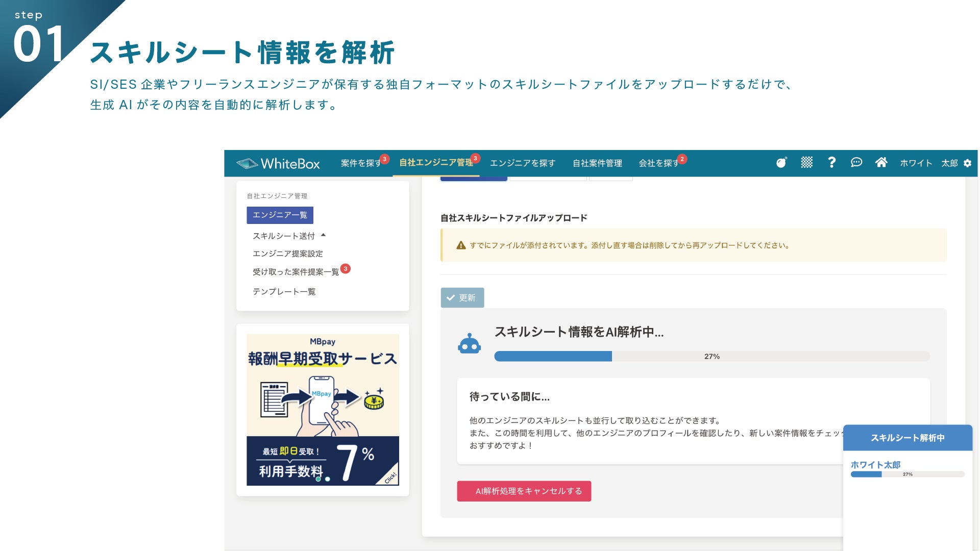Open the chat speech bubble icon
This screenshot has height=551, width=980.
856,163
